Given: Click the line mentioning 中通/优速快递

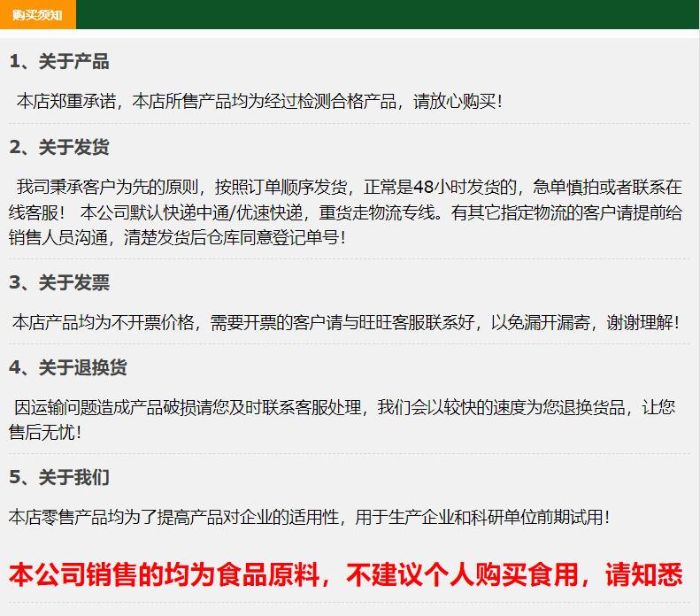Looking at the screenshot, I should (345, 212).
